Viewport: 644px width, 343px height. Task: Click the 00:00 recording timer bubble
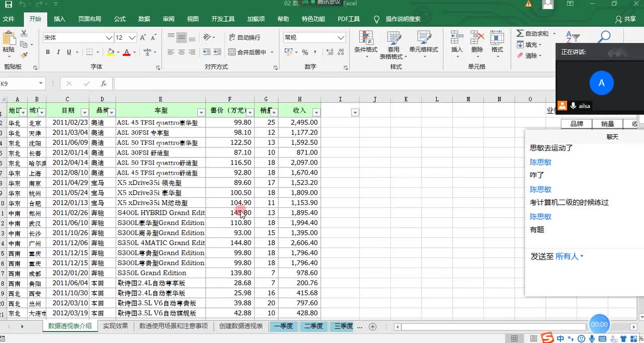tap(599, 324)
